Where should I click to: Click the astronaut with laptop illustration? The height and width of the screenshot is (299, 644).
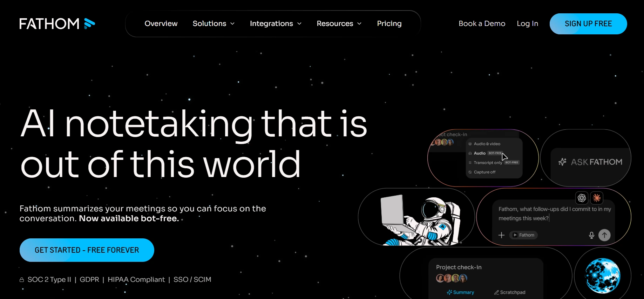pyautogui.click(x=421, y=220)
